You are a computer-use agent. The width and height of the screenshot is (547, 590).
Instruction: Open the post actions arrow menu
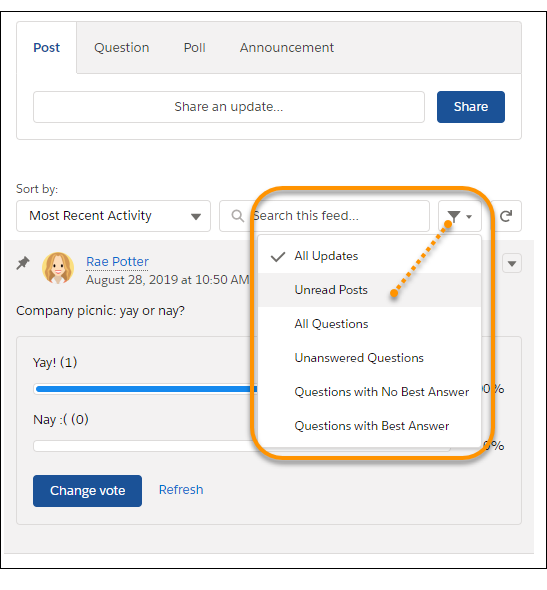512,263
